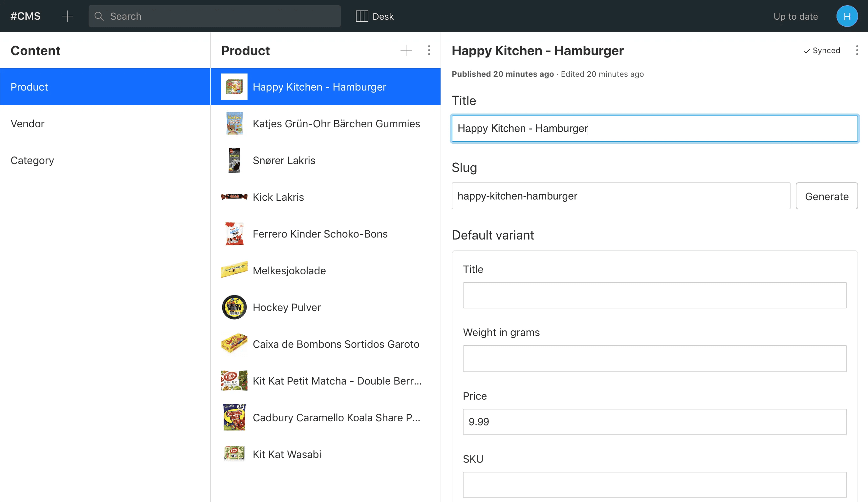Screen dimensions: 868x502
Task: Click the Generate slug button
Action: click(x=827, y=196)
